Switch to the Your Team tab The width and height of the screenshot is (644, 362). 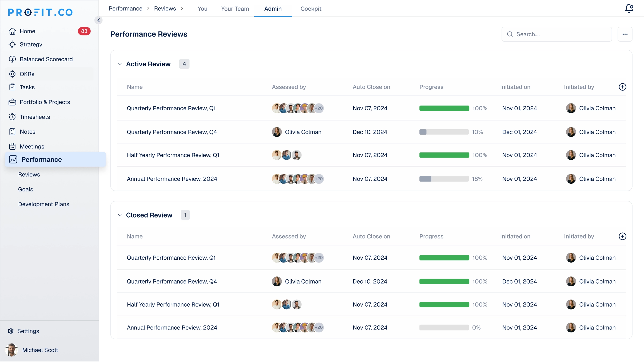(235, 9)
